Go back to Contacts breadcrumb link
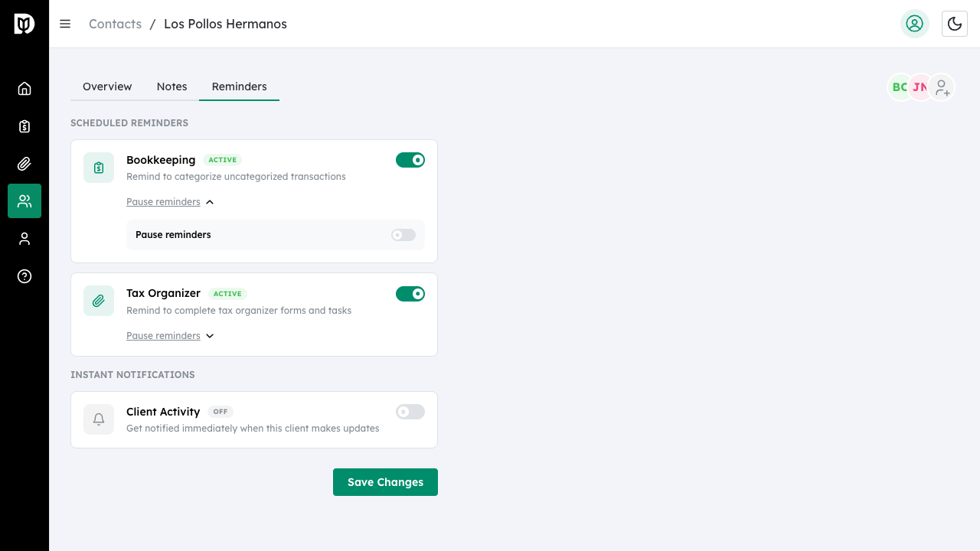Screen dimensions: 980x551 click(x=115, y=24)
